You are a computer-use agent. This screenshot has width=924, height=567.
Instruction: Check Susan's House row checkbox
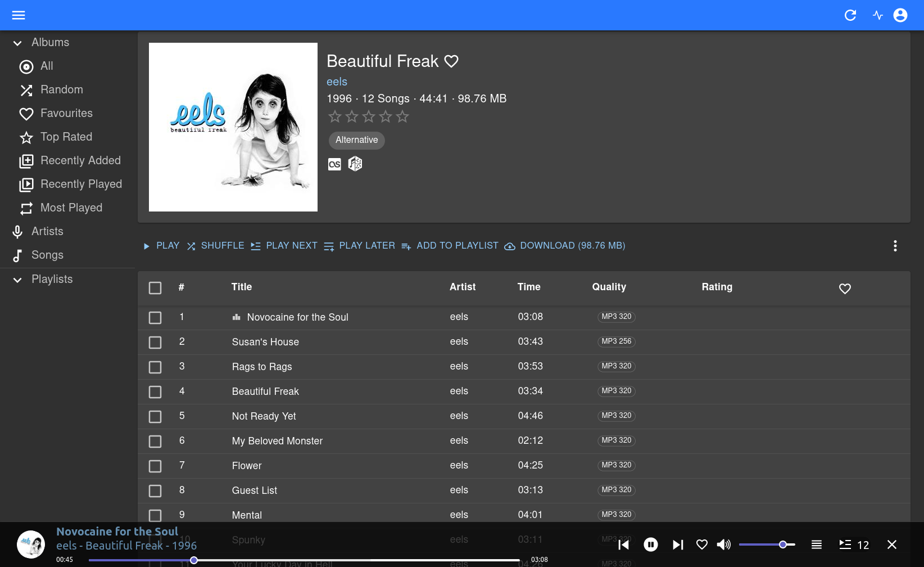coord(155,343)
